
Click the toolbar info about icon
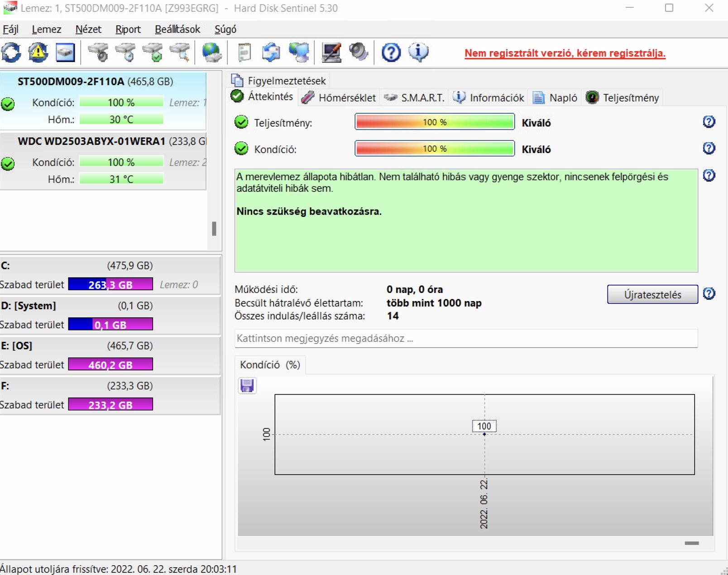[x=419, y=53]
